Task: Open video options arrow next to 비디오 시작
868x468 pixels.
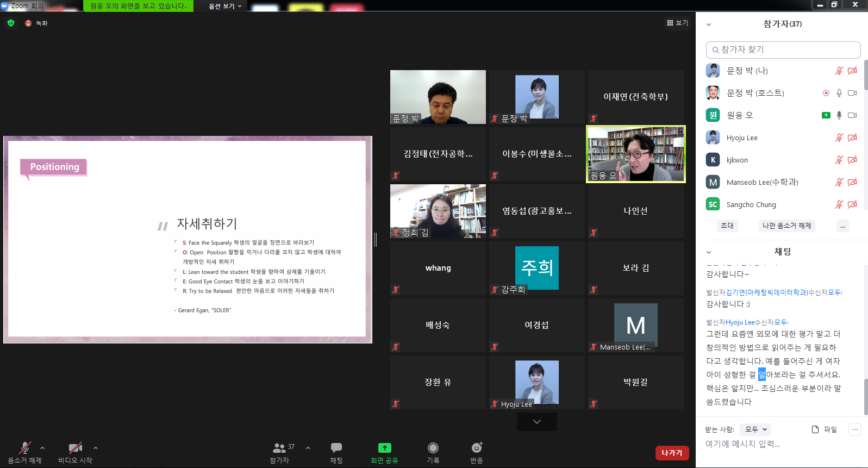Action: tap(96, 448)
